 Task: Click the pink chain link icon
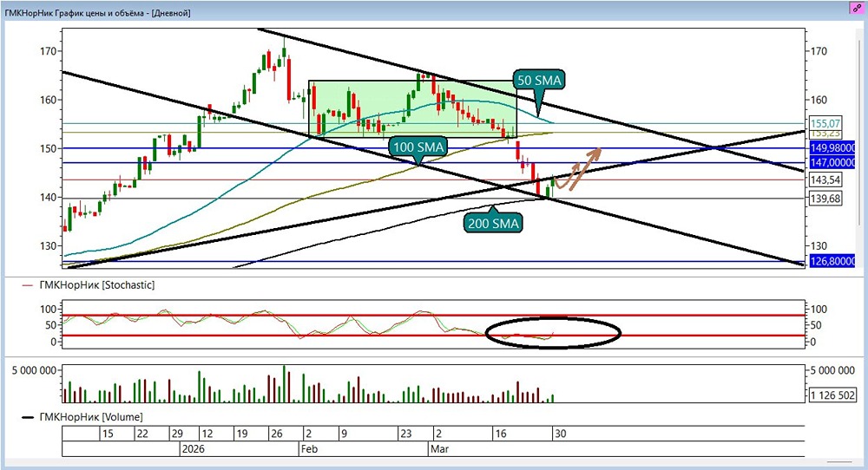[858, 9]
